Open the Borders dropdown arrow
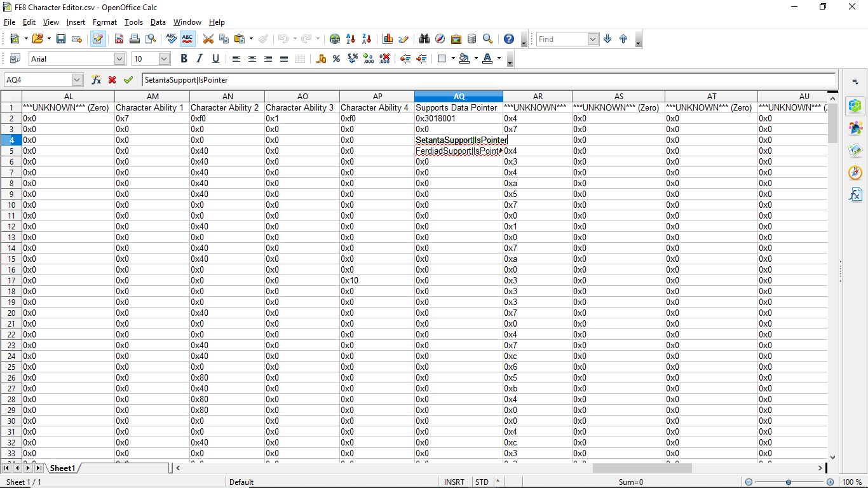The height and width of the screenshot is (488, 868). click(x=453, y=59)
